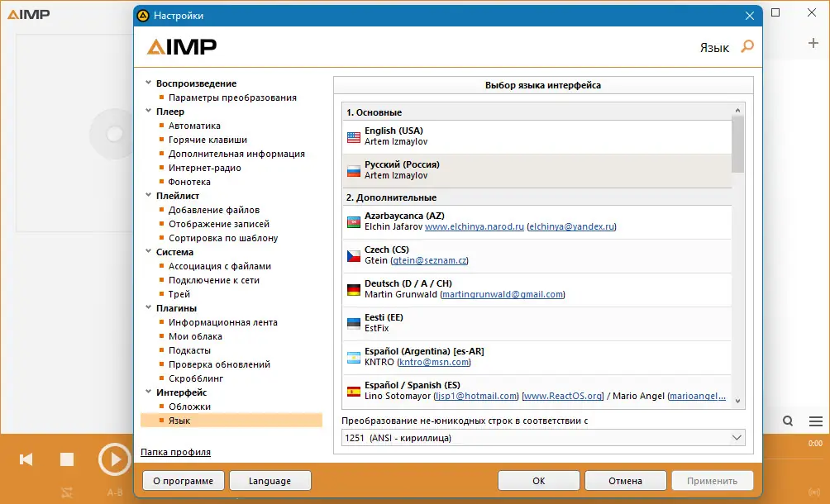Open Скробблинг settings page
830x504 pixels.
pyautogui.click(x=196, y=378)
